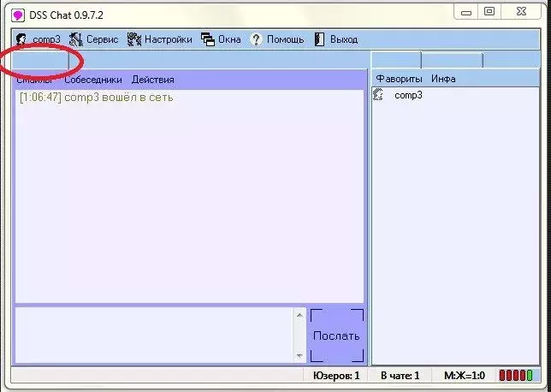Click the Помощь question mark icon

[x=256, y=39]
